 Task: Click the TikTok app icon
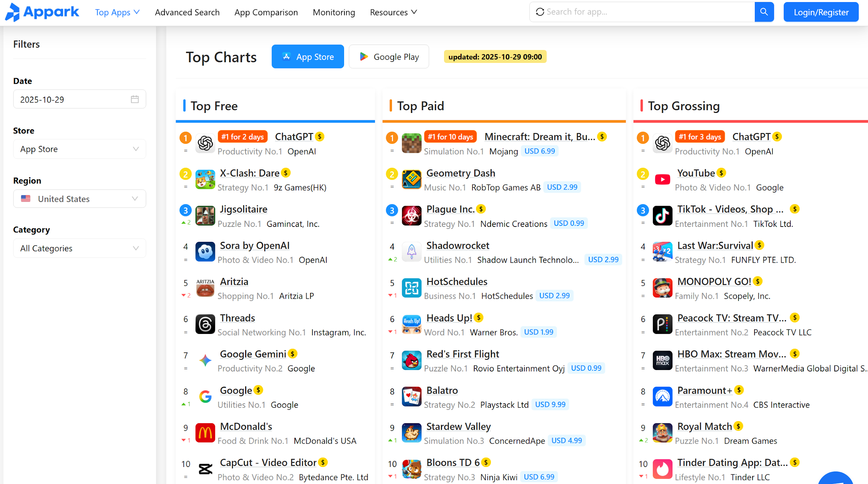(662, 216)
